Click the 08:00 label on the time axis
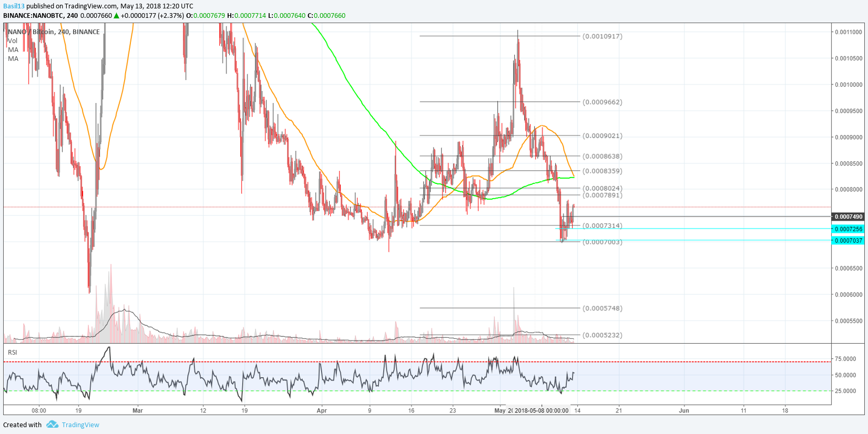The height and width of the screenshot is (434, 868). (39, 410)
